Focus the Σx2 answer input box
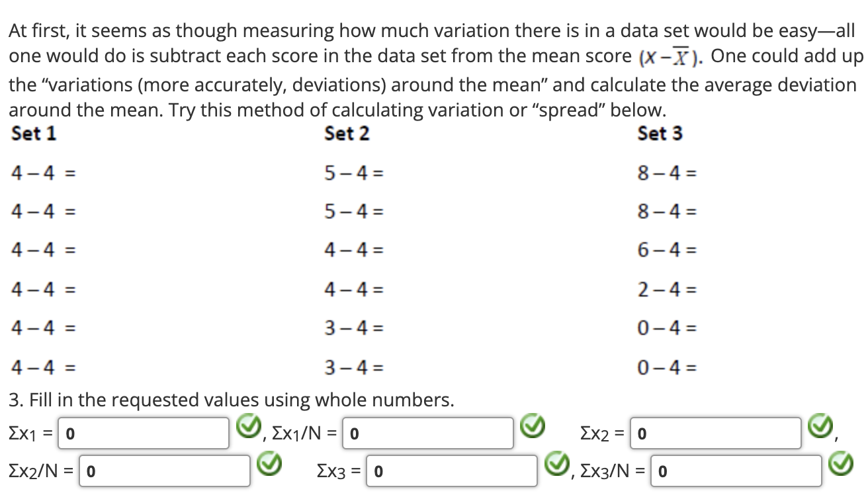Image resolution: width=868 pixels, height=503 pixels. coord(717,433)
